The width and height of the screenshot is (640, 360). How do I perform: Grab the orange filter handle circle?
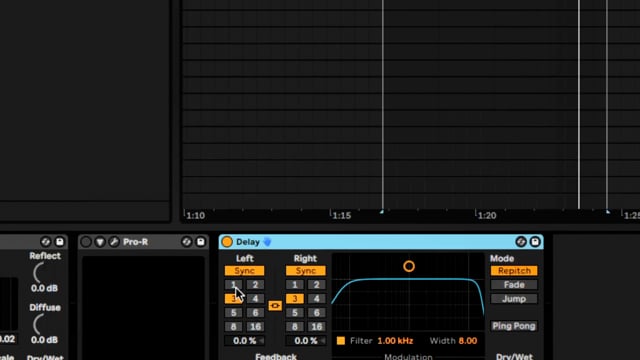click(x=409, y=267)
